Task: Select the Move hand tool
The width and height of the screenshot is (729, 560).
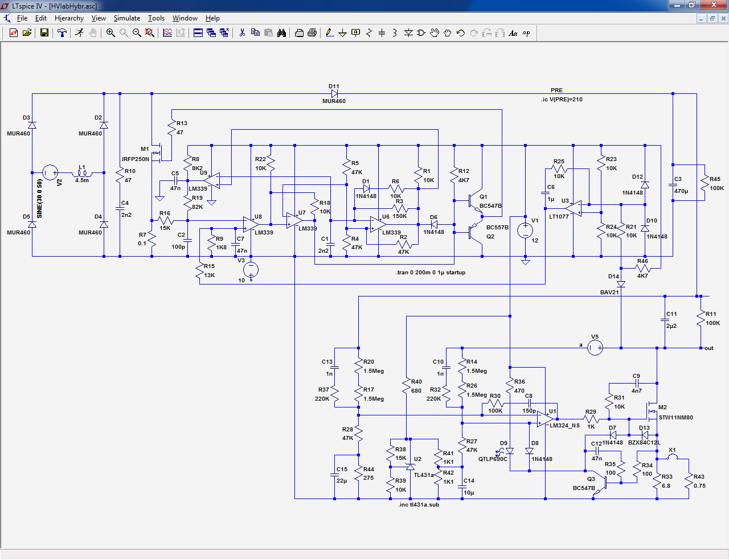Action: pos(435,33)
